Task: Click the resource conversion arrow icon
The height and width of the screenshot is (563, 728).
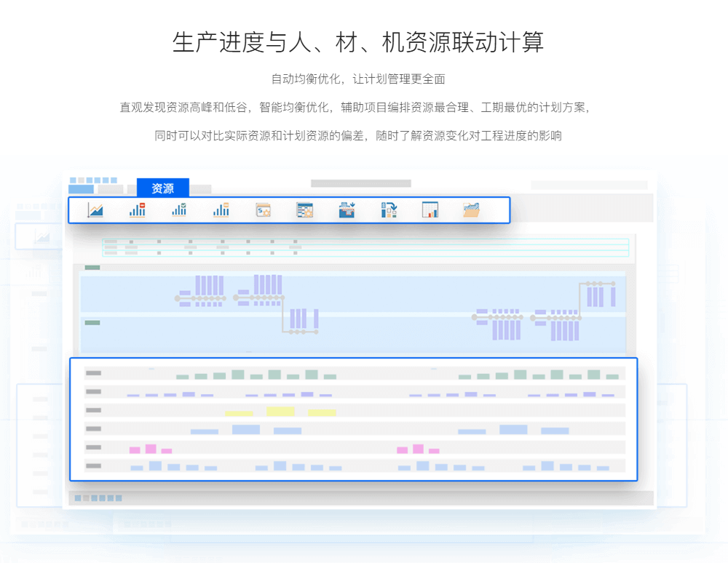Action: (x=389, y=210)
